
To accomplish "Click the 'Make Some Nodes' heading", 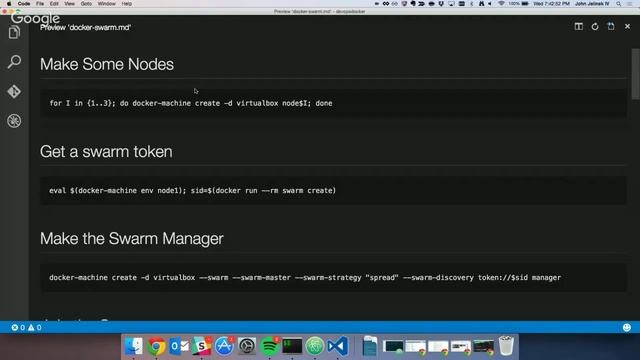I will tap(107, 64).
